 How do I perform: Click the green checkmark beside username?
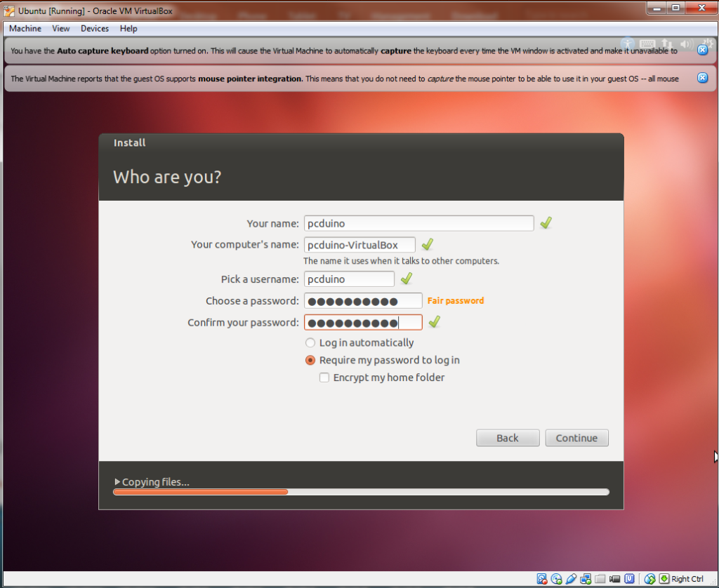click(x=407, y=278)
